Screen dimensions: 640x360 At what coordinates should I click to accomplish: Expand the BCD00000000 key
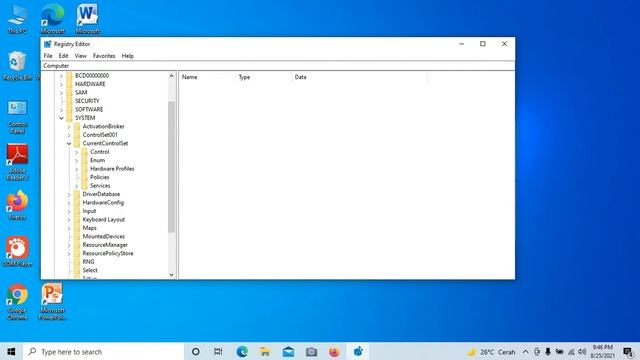61,76
